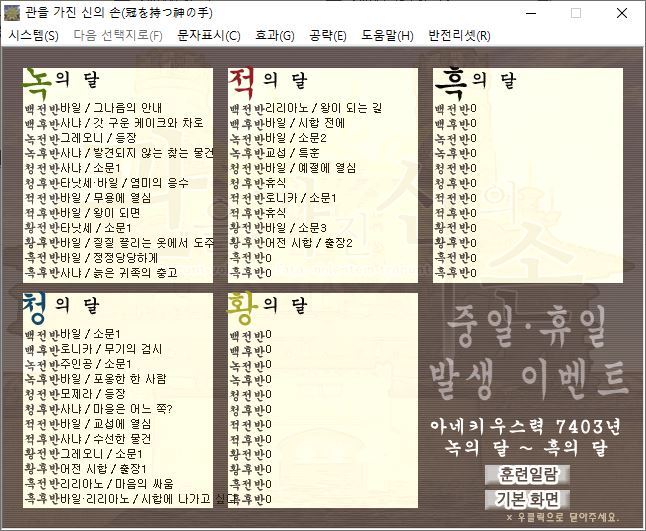Click the 황의 달 panel heading

pyautogui.click(x=267, y=308)
